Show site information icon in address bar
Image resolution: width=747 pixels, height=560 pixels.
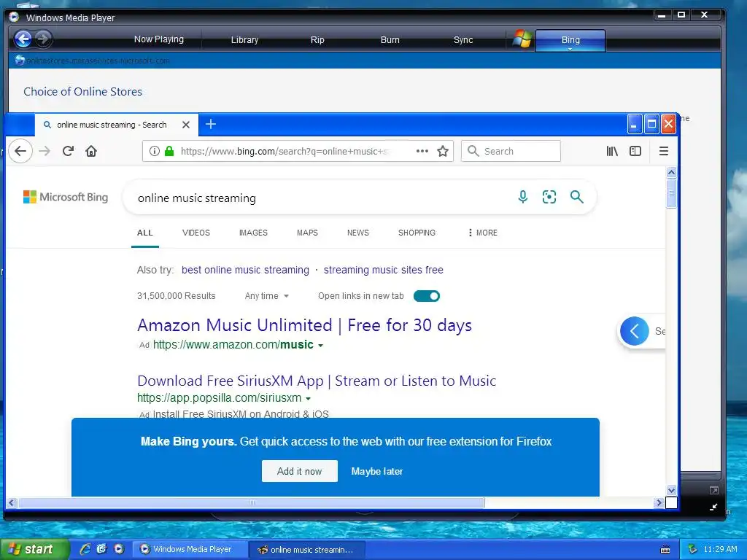[155, 151]
